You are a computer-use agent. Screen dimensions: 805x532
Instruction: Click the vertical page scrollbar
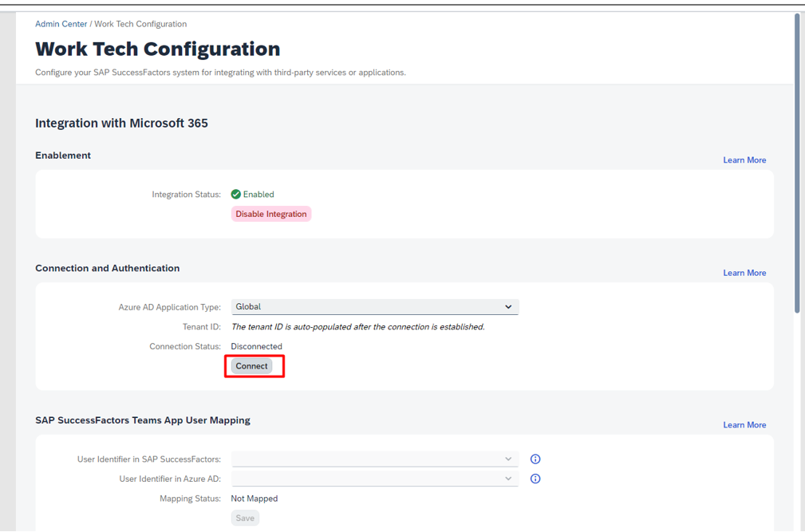tap(797, 164)
